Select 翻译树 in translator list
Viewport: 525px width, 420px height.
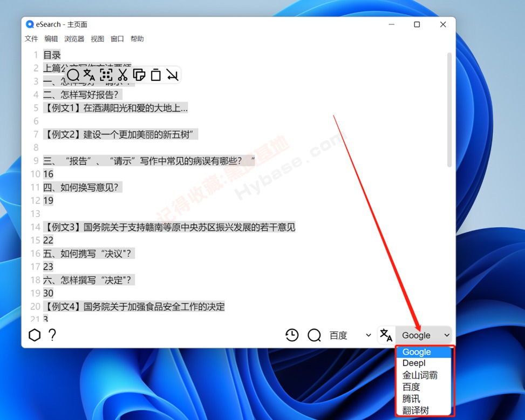pos(424,410)
